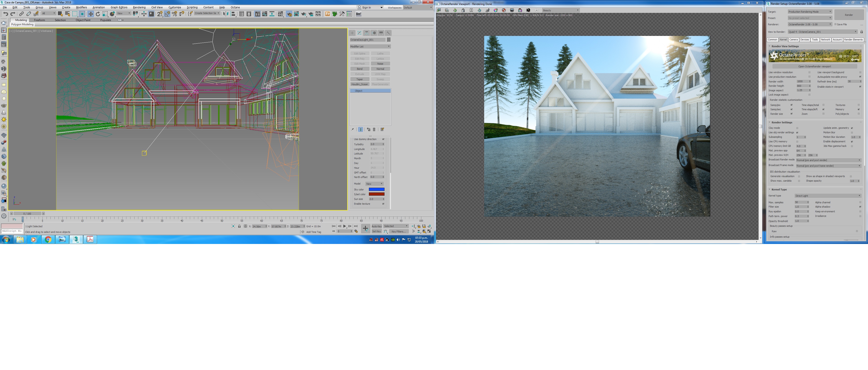Click the Angle Snap toggle icon

(x=167, y=14)
